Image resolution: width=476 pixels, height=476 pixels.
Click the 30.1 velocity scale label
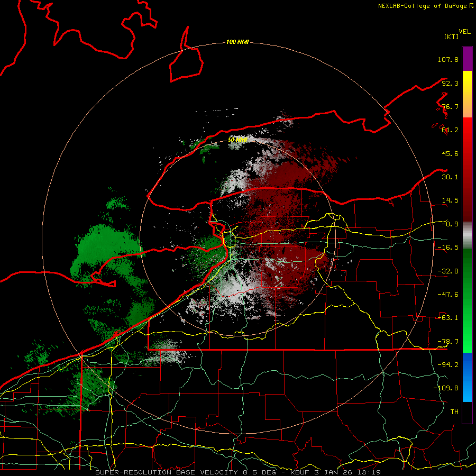pyautogui.click(x=450, y=177)
